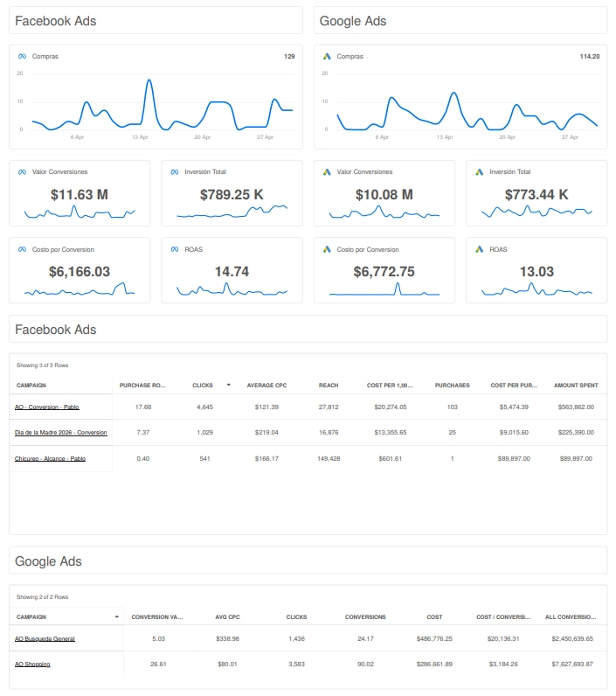Viewport: 616px width, 696px height.
Task: Sort Facebook table by COST PER 1,00... header
Action: tap(390, 386)
